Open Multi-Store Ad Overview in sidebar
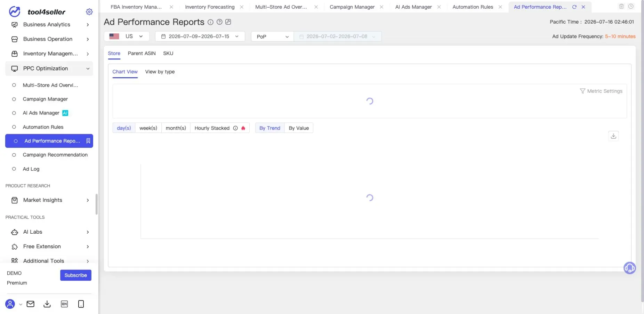 click(49, 85)
